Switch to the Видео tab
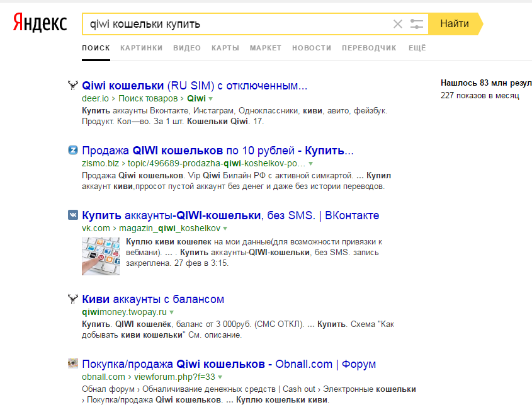 [187, 48]
